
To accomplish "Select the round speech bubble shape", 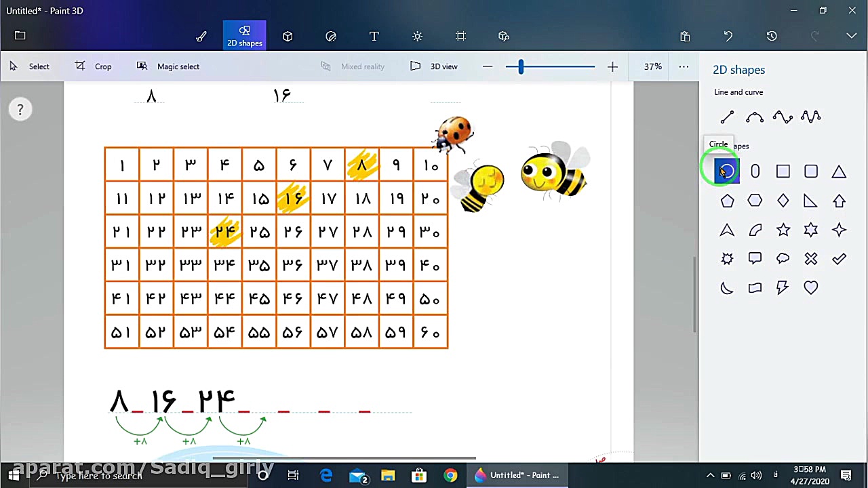I will pyautogui.click(x=783, y=259).
